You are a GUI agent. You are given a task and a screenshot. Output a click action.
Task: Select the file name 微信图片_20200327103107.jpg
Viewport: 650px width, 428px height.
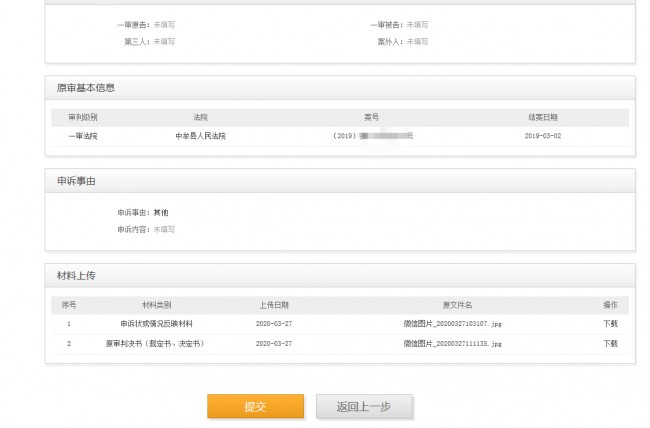pos(453,323)
